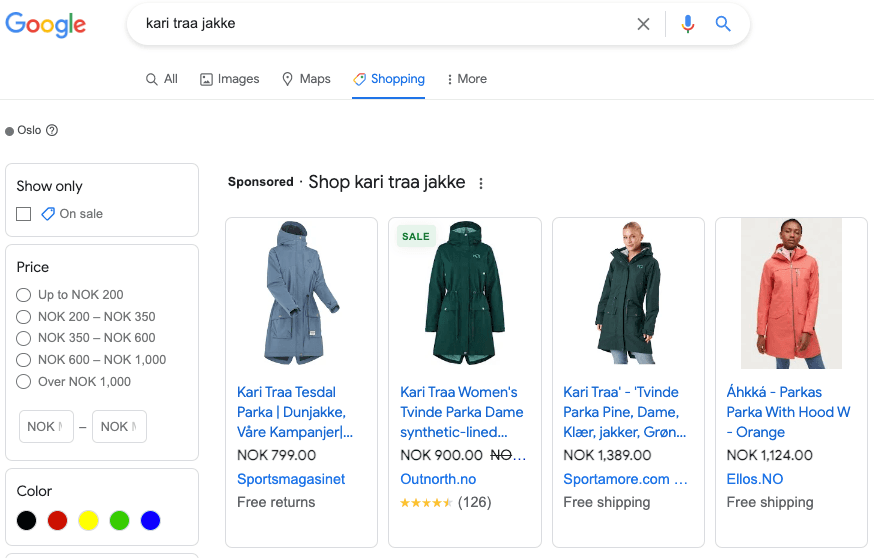Click the price NOK 900.00
Image resolution: width=874 pixels, height=558 pixels.
[441, 455]
